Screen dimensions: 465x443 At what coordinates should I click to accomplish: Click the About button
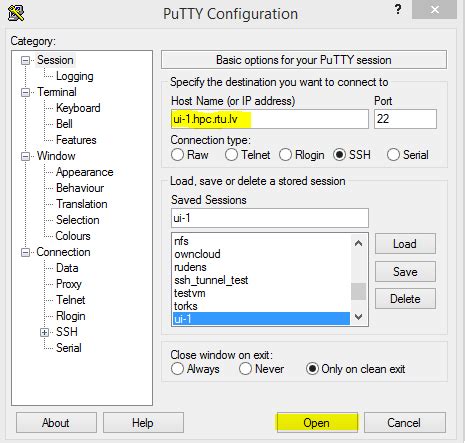(56, 423)
